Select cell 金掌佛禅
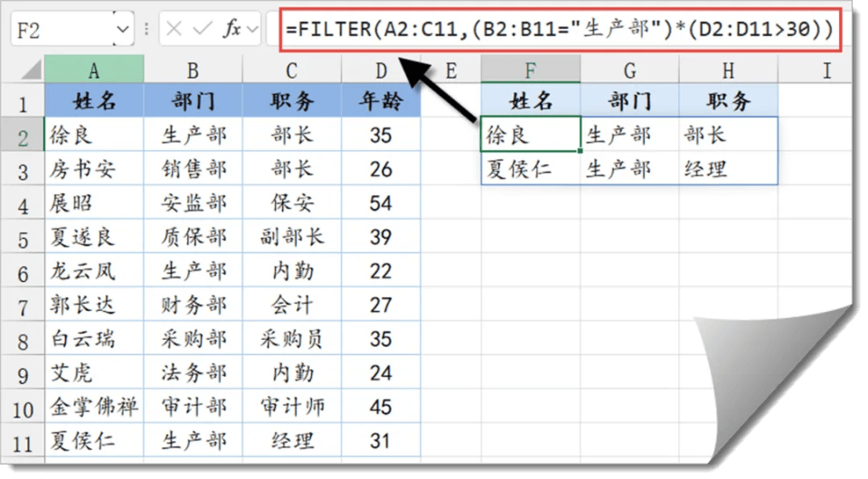Screen dimensions: 868x479 coord(94,407)
